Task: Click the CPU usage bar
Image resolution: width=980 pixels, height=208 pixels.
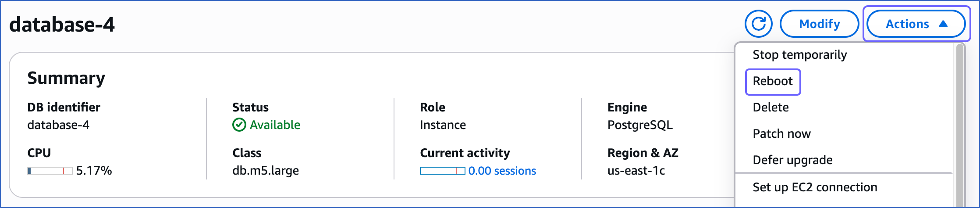Action: [x=50, y=171]
